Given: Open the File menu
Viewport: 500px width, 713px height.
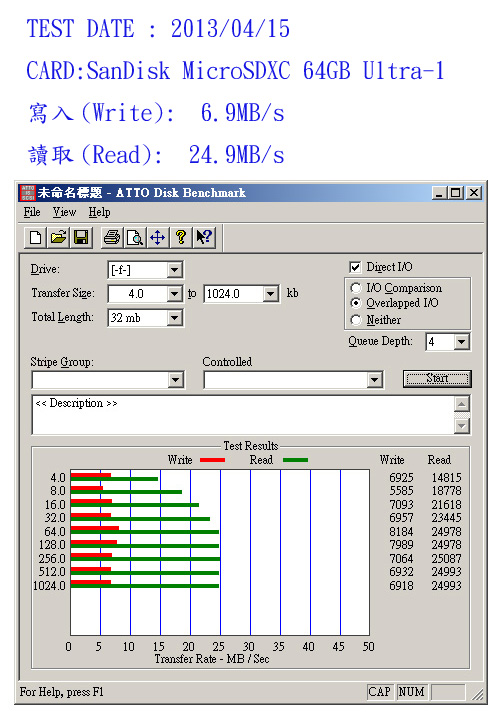Looking at the screenshot, I should point(32,212).
